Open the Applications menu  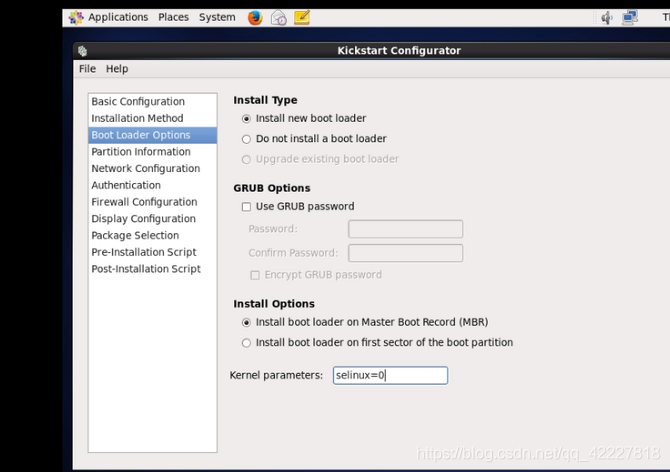pos(118,17)
